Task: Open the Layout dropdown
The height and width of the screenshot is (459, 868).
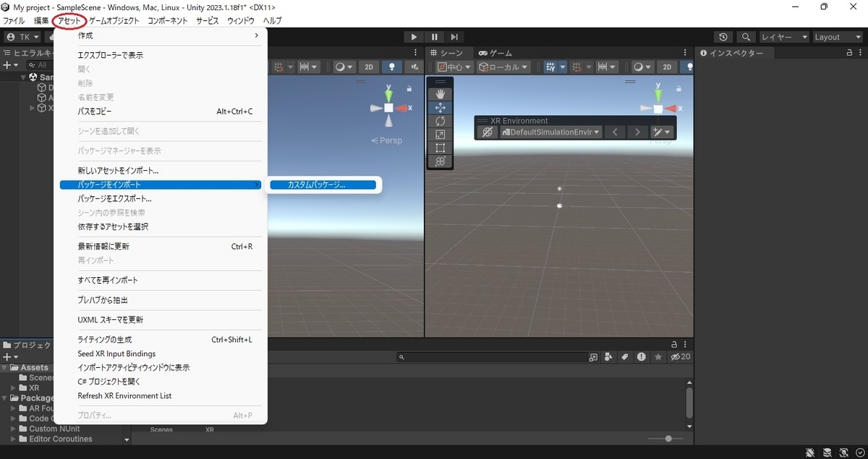Action: pos(837,36)
